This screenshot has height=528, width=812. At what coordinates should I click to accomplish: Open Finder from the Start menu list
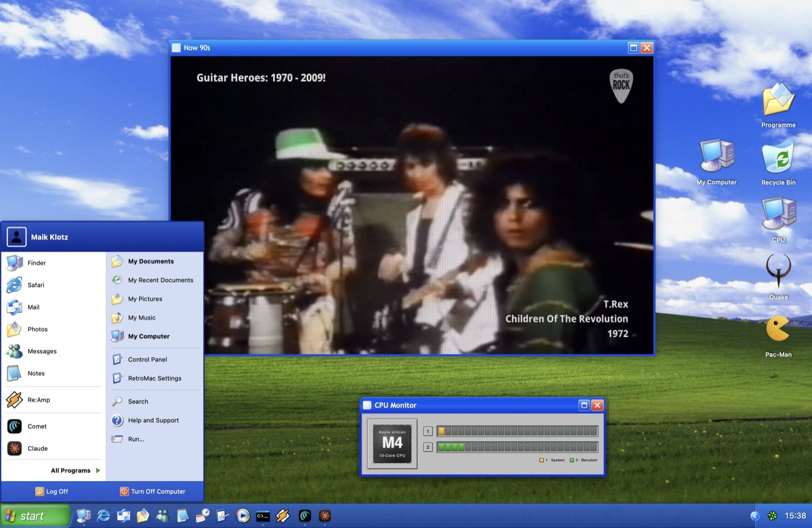pyautogui.click(x=53, y=263)
